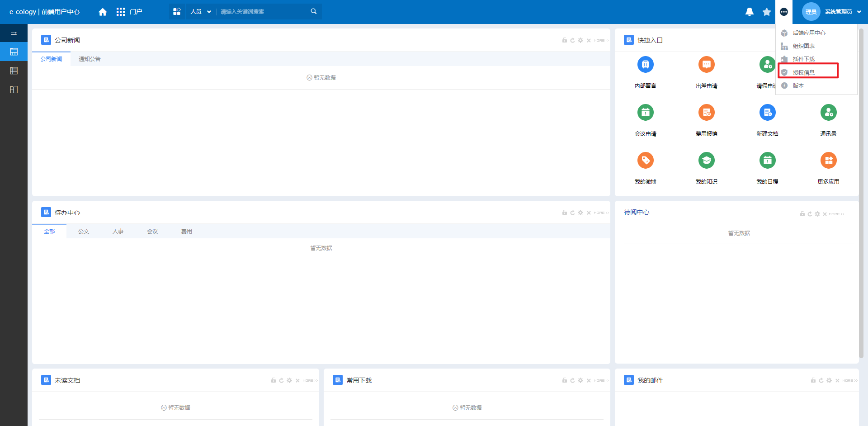Refresh the 公司新闻 panel
Screen dimensions: 868x426
point(572,41)
